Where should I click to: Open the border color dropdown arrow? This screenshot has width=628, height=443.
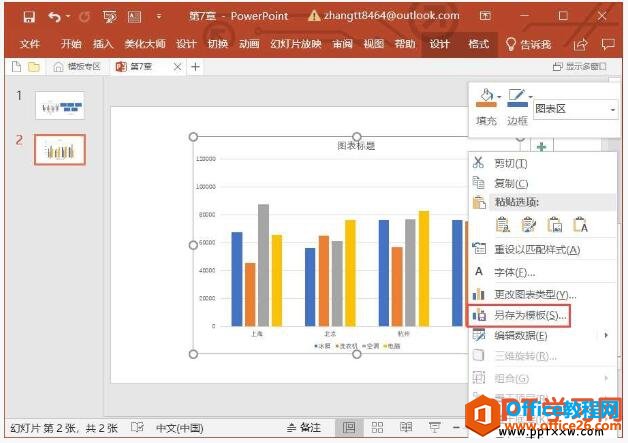[530, 97]
